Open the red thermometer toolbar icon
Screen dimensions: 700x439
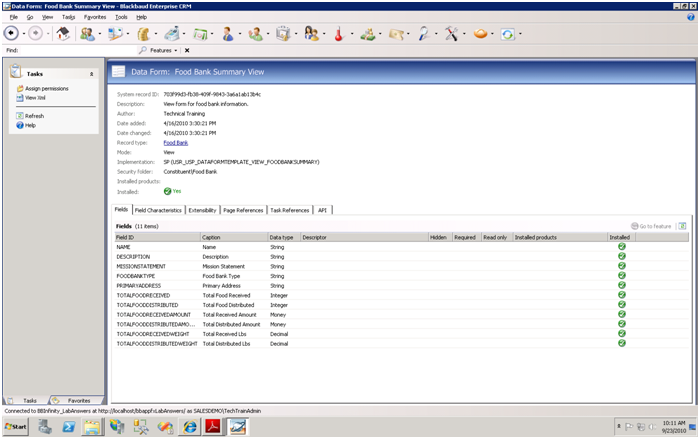click(339, 33)
